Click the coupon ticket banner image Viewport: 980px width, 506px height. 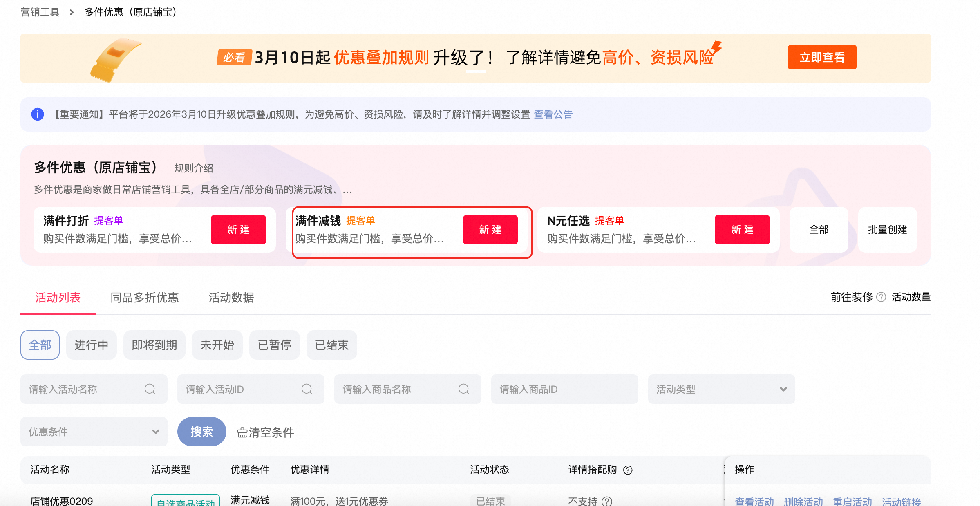(x=116, y=60)
